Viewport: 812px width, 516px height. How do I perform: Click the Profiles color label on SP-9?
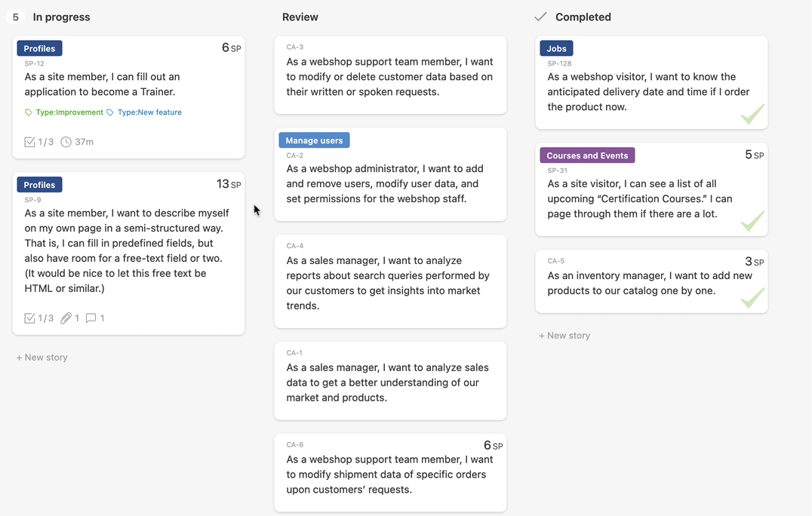coord(39,185)
